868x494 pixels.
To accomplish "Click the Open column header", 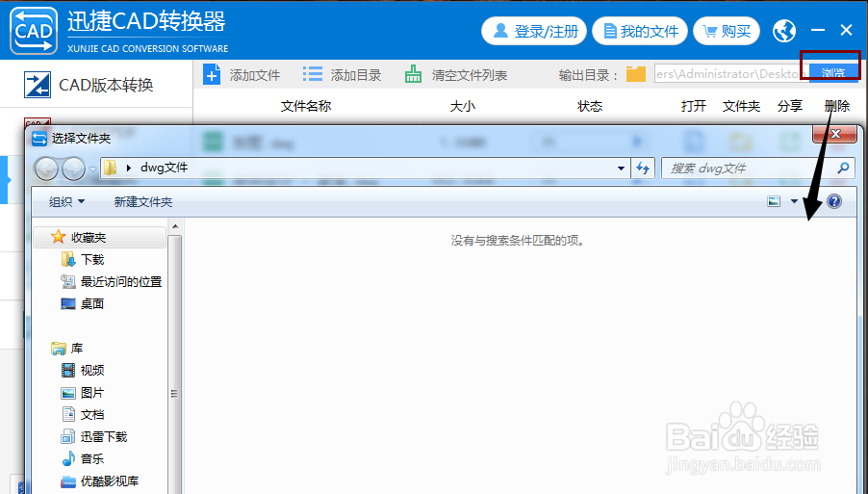I will [x=694, y=106].
